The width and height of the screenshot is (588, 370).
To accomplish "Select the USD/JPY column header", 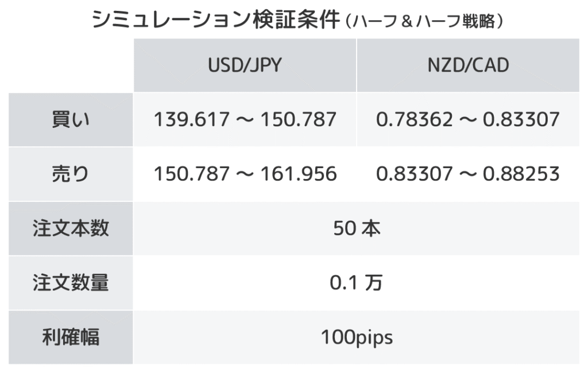I will click(245, 65).
